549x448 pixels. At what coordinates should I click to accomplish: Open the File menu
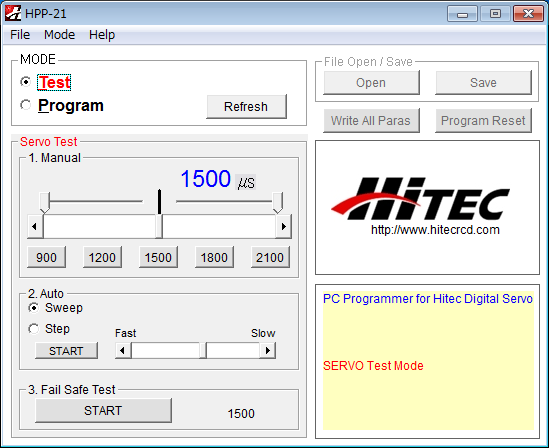[x=20, y=35]
